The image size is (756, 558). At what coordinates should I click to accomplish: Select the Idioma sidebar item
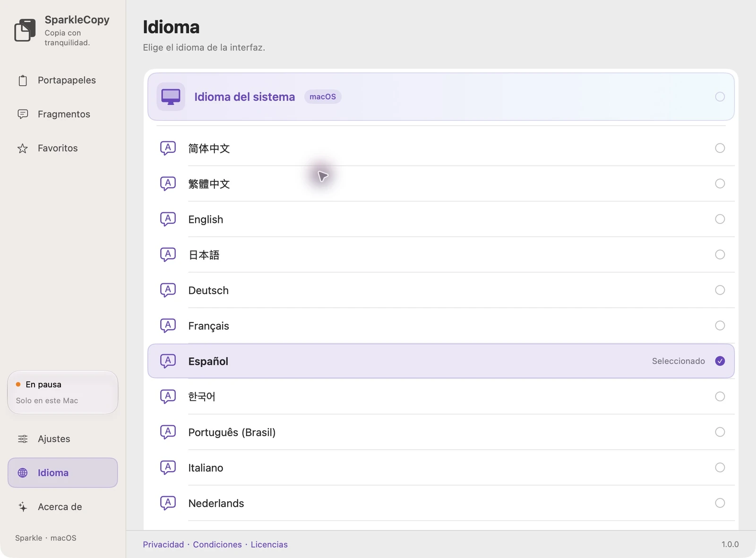[63, 473]
